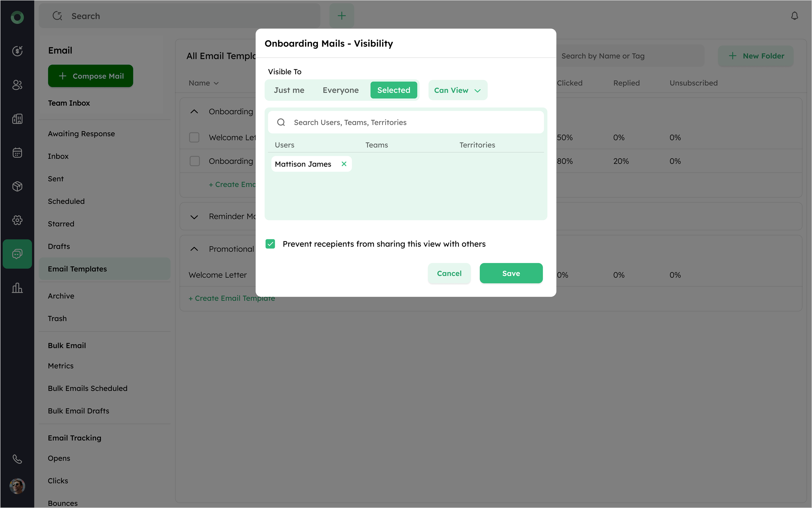Remove Mattison James from selected users
812x508 pixels.
344,164
